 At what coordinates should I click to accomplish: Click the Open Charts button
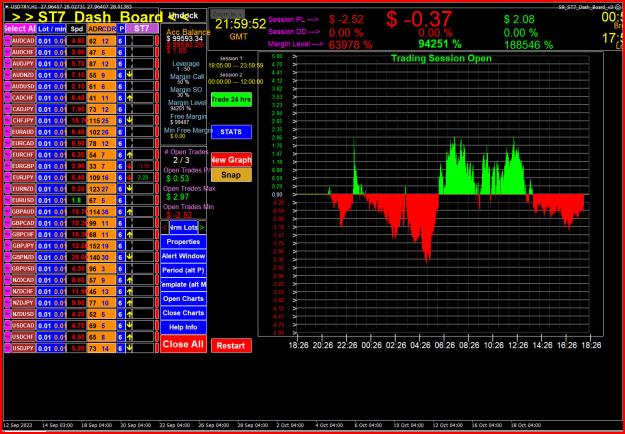pos(183,299)
